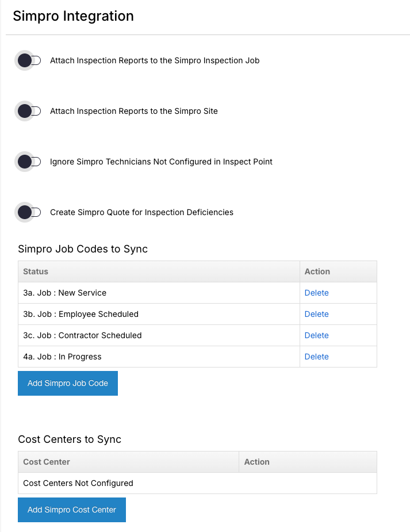Screen dimensions: 410x532
Task: Enable Create Simpro Quote for Inspection Deficiencies
Action: (x=29, y=212)
